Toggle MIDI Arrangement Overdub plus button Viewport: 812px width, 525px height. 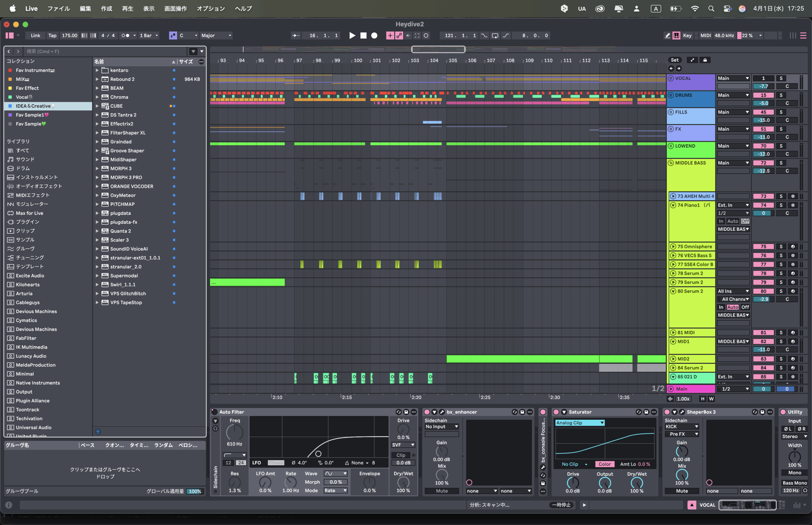tap(390, 36)
